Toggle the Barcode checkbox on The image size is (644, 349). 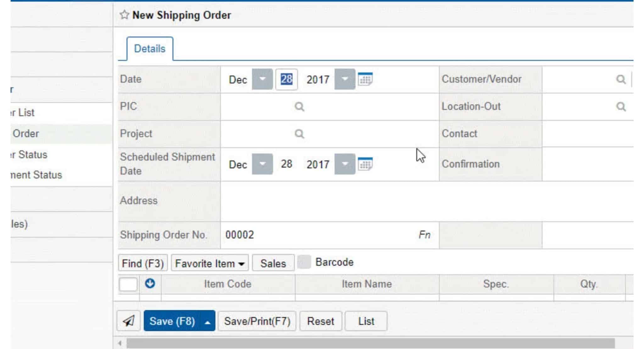tap(303, 262)
